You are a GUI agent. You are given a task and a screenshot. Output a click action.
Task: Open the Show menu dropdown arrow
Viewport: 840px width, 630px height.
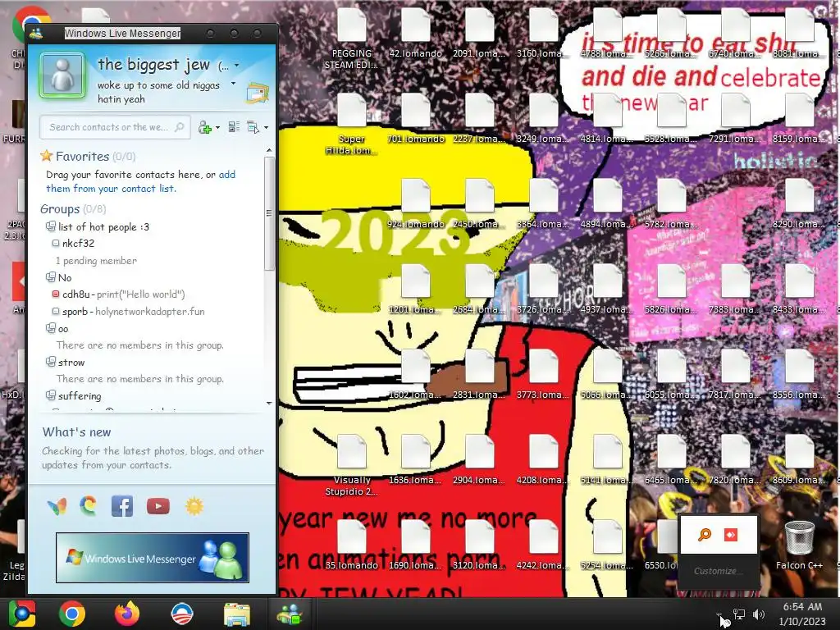[266, 127]
